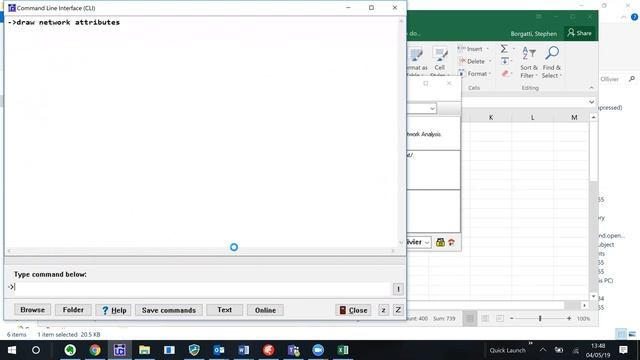The width and height of the screenshot is (640, 360).
Task: Open Windows Start menu
Action: click(12, 350)
